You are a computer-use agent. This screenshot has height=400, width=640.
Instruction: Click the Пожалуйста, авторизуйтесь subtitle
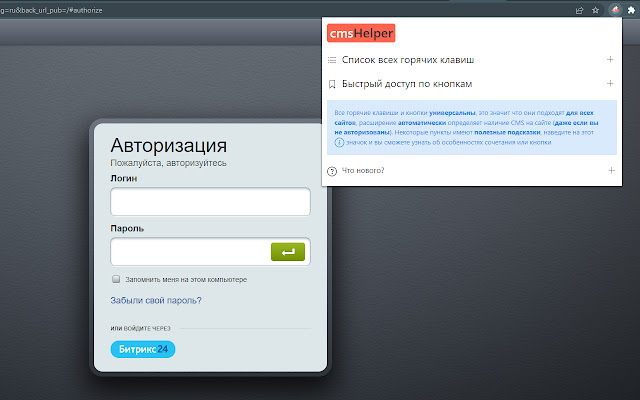(x=169, y=163)
